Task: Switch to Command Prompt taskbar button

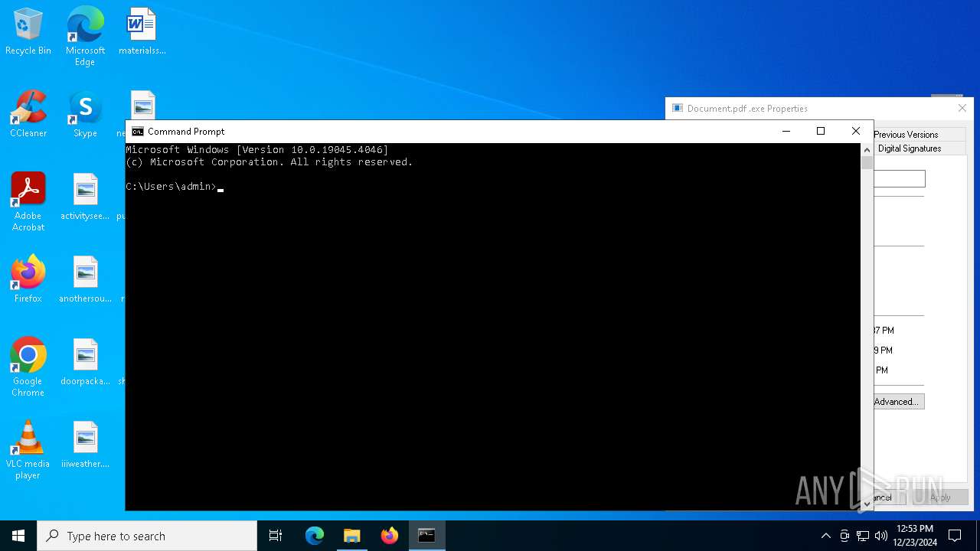Action: [426, 536]
